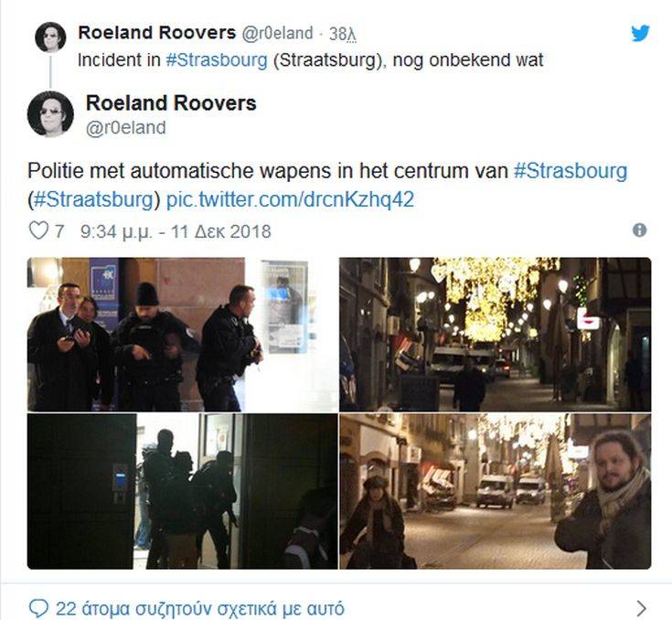Click the Twitter bird logo
The image size is (672, 620).
click(x=640, y=33)
